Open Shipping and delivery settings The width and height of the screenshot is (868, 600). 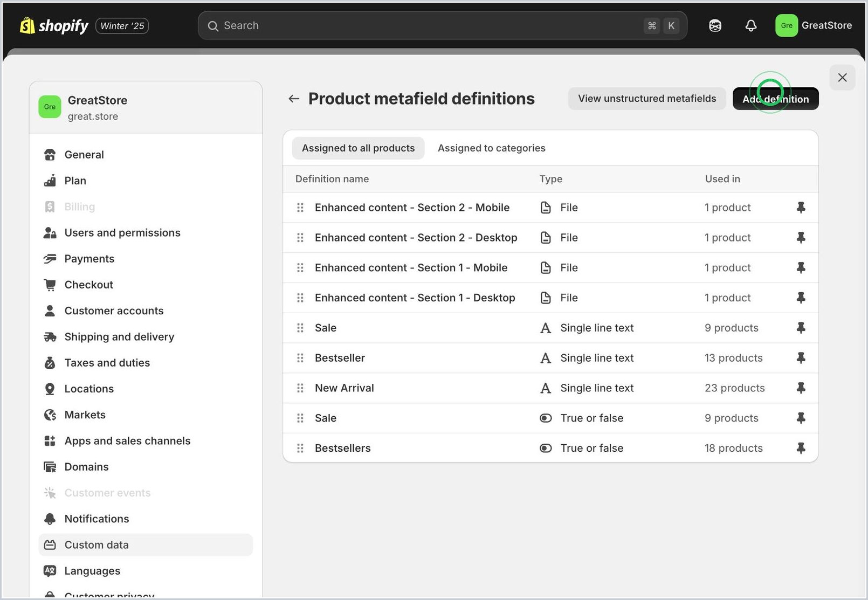(x=146, y=337)
